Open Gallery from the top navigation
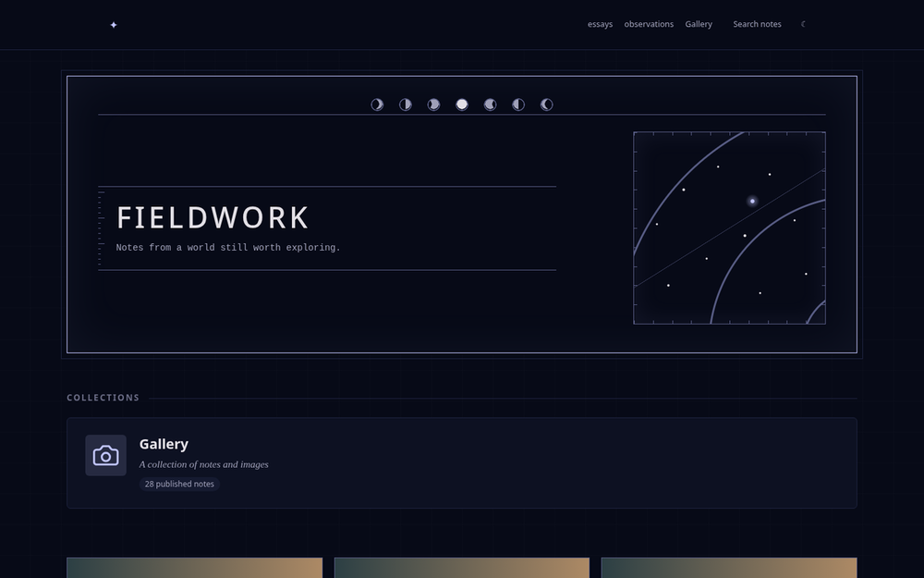Screen dimensions: 924x578 click(699, 24)
